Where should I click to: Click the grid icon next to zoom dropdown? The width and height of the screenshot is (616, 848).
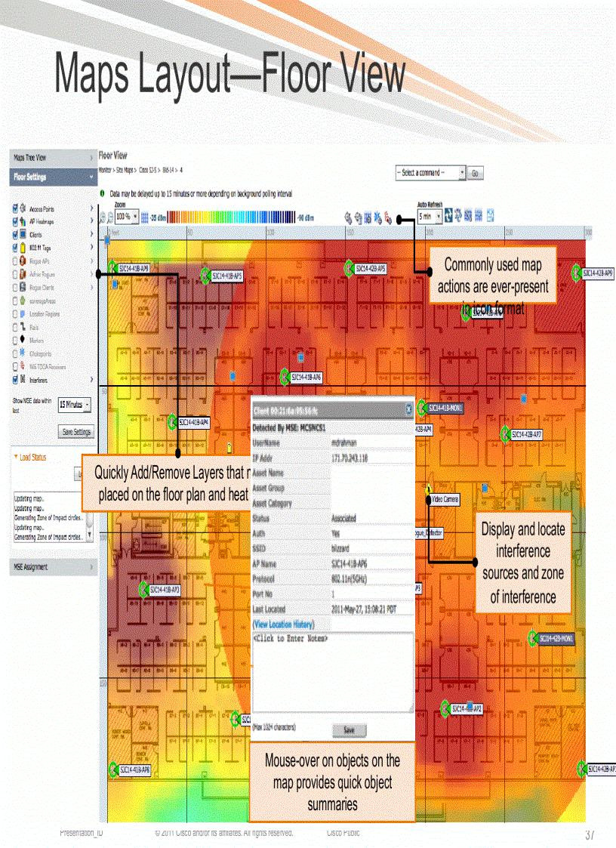tap(145, 217)
